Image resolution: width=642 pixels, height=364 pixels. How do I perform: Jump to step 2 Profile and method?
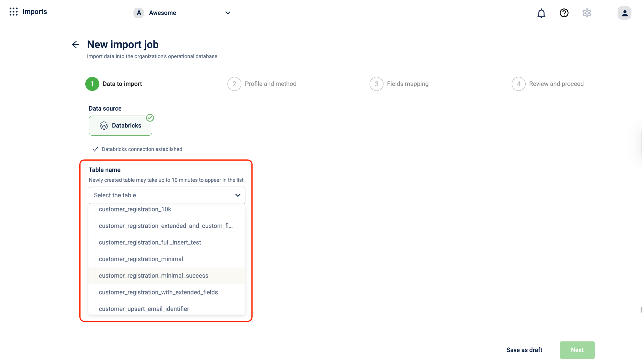[262, 84]
